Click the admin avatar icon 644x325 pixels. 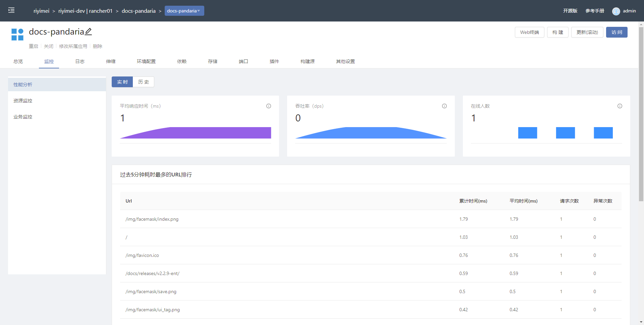point(616,11)
